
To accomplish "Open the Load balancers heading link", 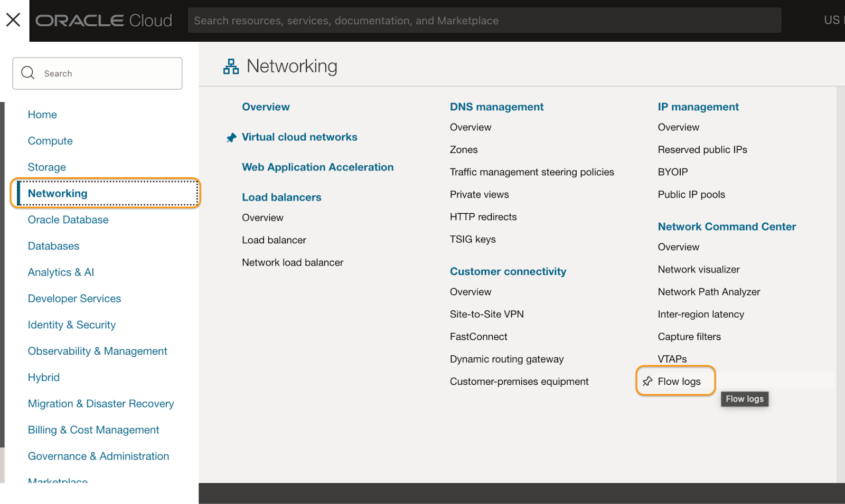I will click(x=281, y=197).
